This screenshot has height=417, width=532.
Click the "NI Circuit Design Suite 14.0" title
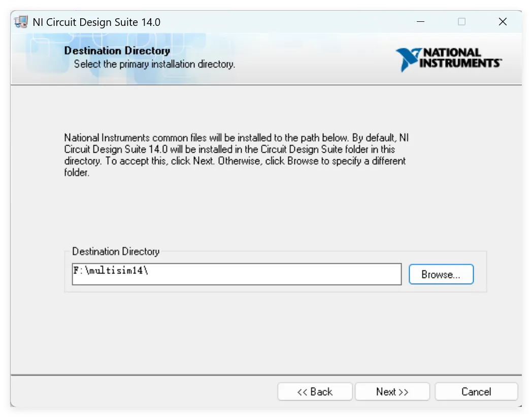pyautogui.click(x=96, y=22)
